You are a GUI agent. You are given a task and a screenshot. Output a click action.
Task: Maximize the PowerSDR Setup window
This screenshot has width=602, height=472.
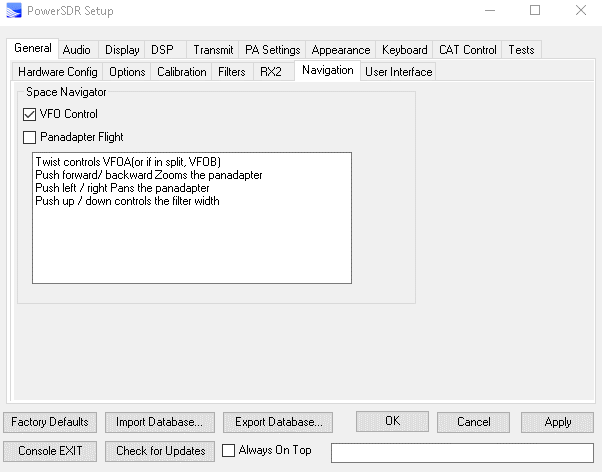click(535, 10)
